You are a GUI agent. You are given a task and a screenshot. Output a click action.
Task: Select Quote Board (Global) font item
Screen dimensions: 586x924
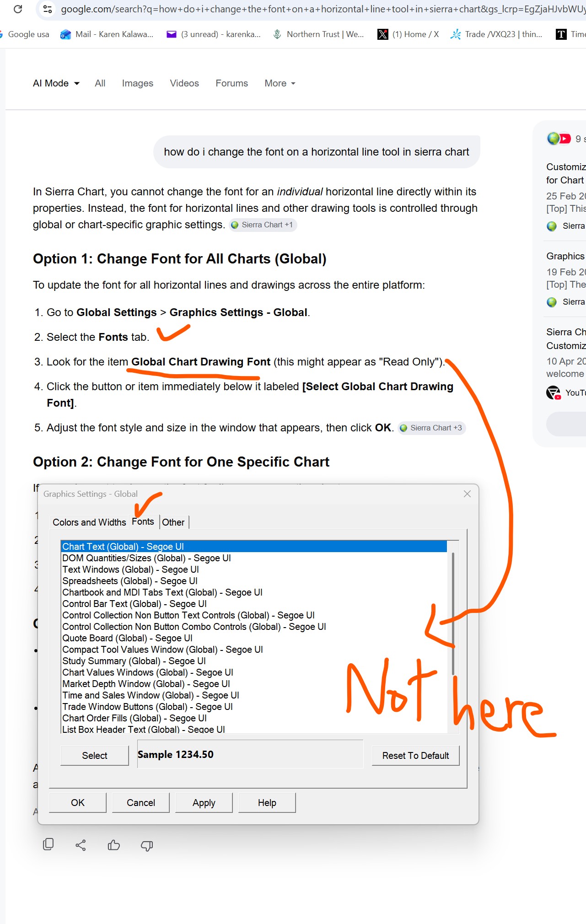point(254,638)
